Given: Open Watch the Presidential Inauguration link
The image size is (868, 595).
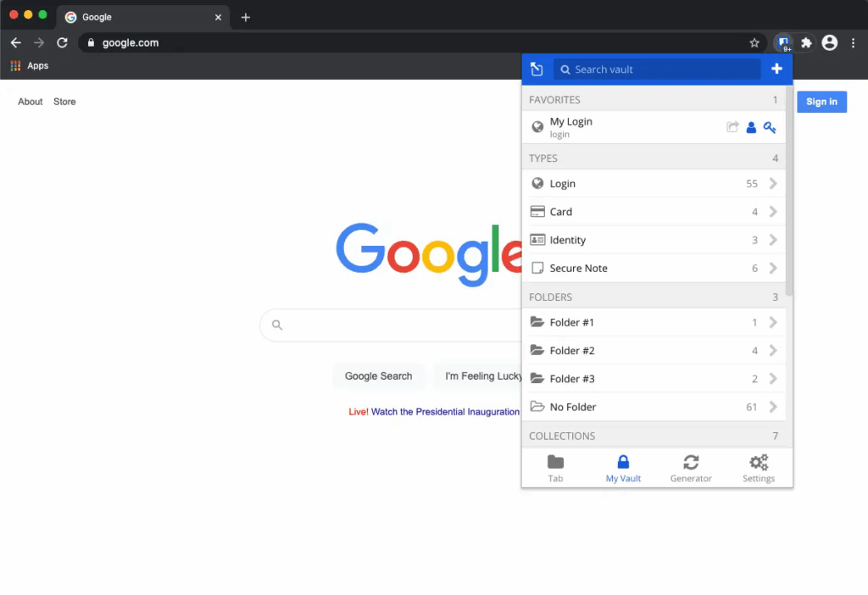Looking at the screenshot, I should click(x=445, y=412).
